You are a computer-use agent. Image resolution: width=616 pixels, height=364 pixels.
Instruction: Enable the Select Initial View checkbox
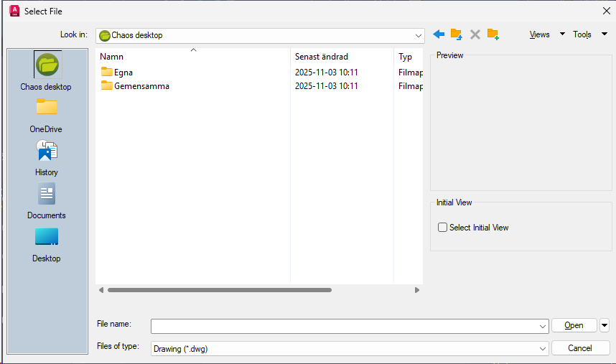click(x=442, y=228)
